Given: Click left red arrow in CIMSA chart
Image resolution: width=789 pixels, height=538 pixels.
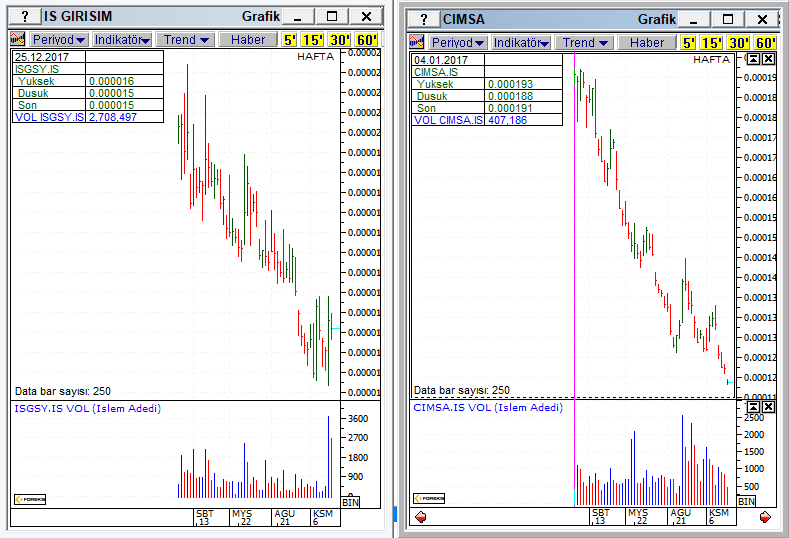Looking at the screenshot, I should coord(421,517).
